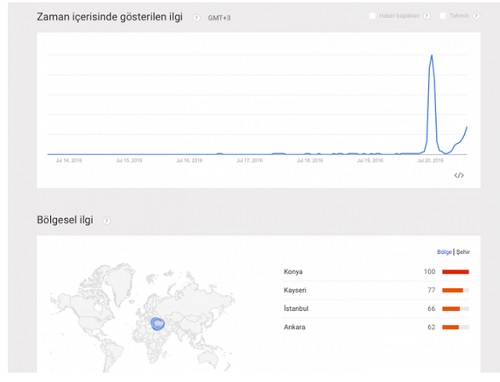Click the Jul 14, 2016 axis label
Screen dimensions: 500x382
pyautogui.click(x=69, y=161)
